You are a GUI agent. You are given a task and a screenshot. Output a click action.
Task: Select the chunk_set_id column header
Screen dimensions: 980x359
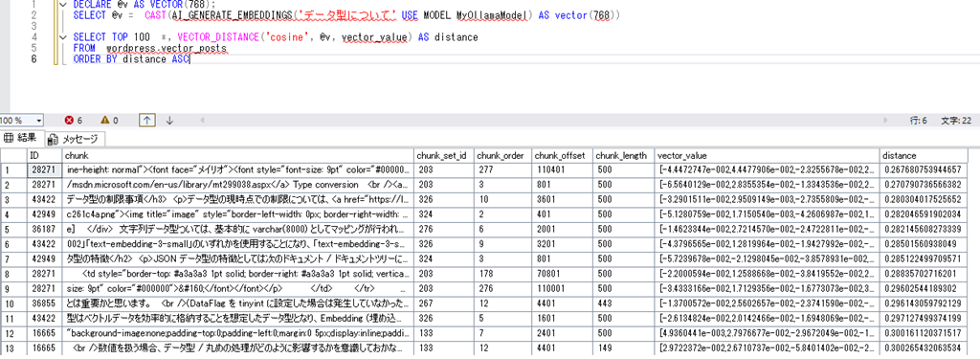444,155
